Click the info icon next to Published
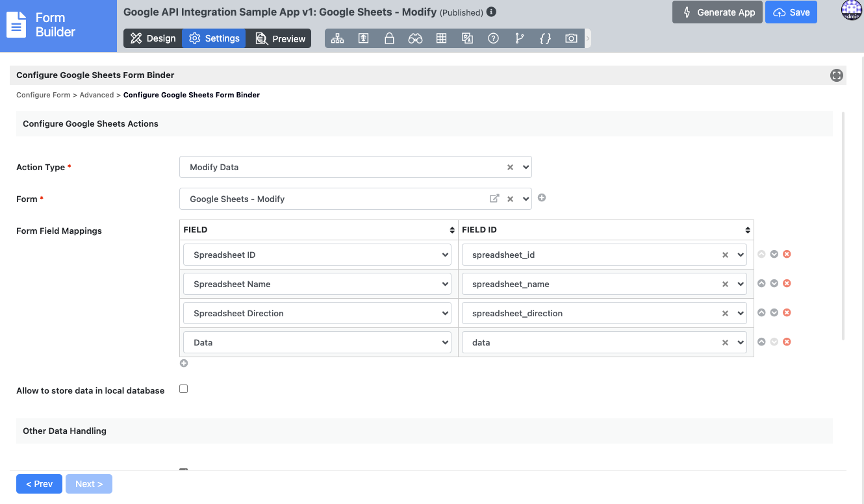The width and height of the screenshot is (864, 504). click(491, 12)
